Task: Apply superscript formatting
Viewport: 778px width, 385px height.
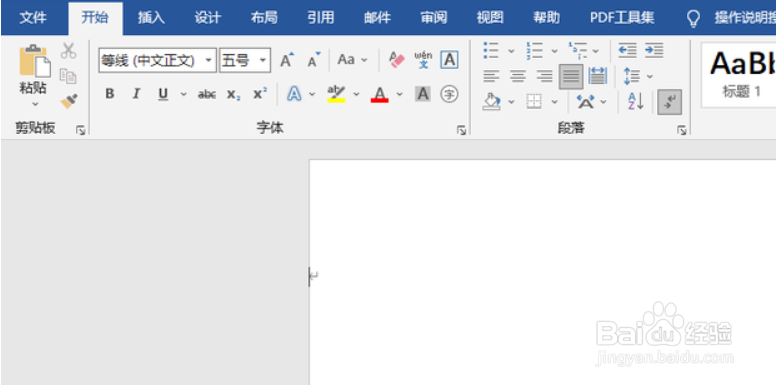Action: [x=260, y=94]
